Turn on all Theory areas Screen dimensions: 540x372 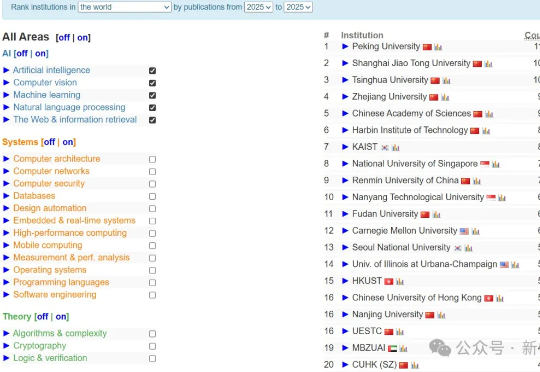61,317
